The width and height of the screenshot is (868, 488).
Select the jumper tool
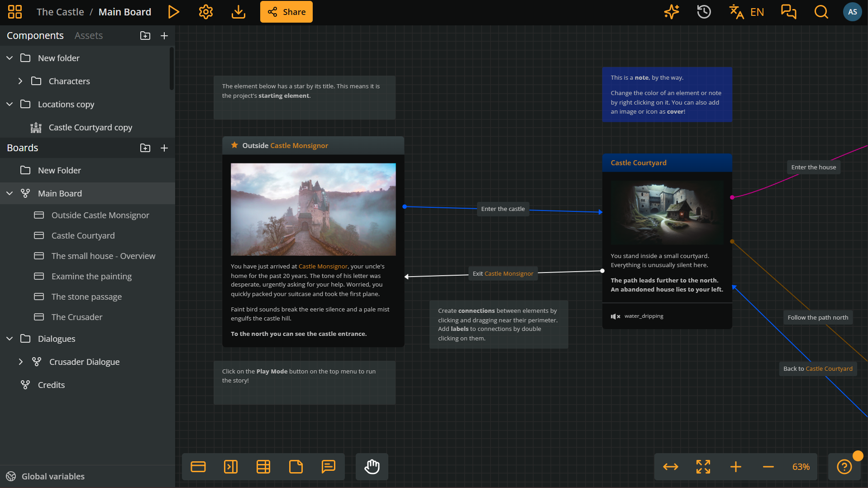pos(231,466)
